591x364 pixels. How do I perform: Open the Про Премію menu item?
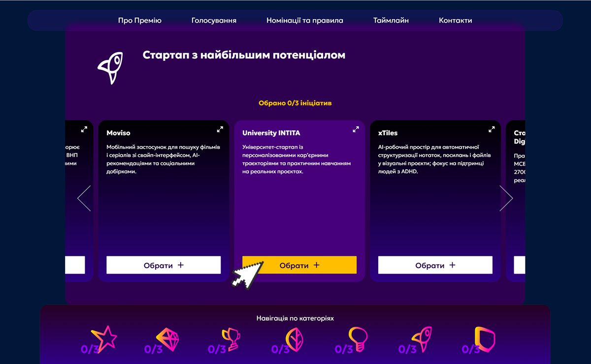pos(140,21)
